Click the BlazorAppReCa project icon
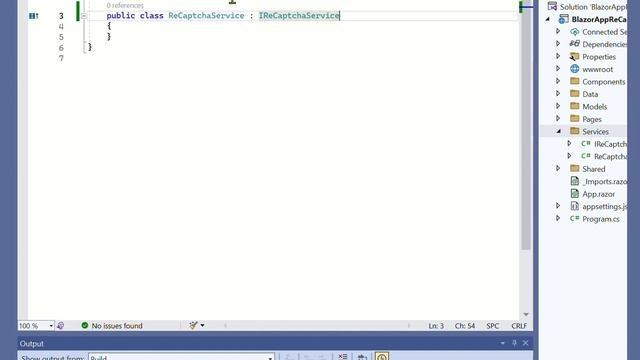 tap(564, 19)
